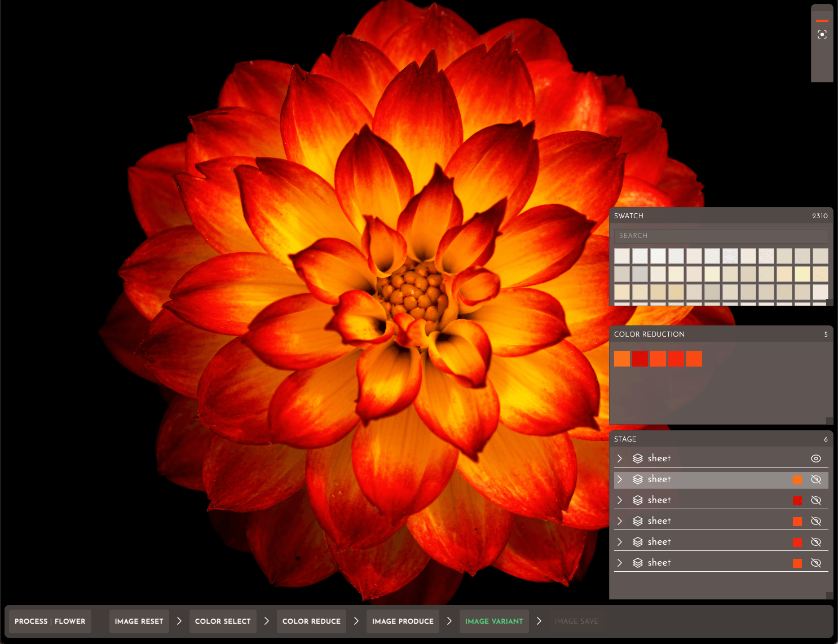Click the focus target icon at top right

click(822, 34)
